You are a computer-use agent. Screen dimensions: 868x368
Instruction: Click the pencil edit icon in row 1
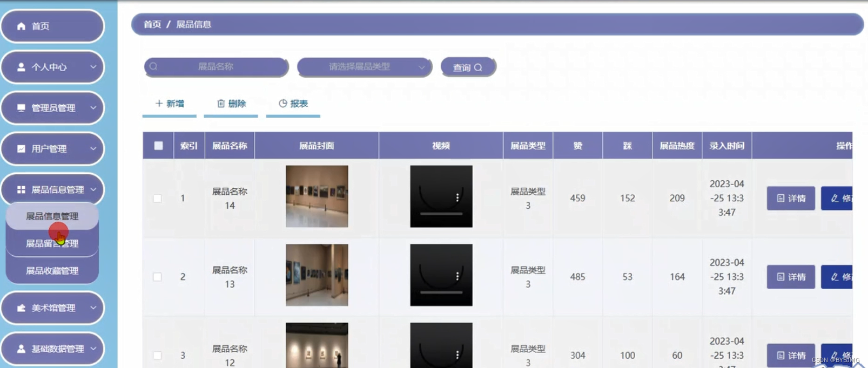click(x=835, y=198)
